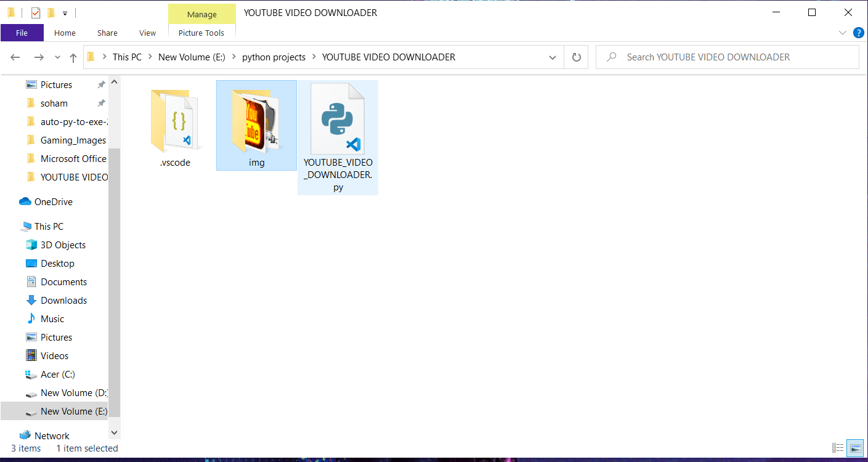The width and height of the screenshot is (868, 462).
Task: Click the folder icon in address bar
Action: 91,57
